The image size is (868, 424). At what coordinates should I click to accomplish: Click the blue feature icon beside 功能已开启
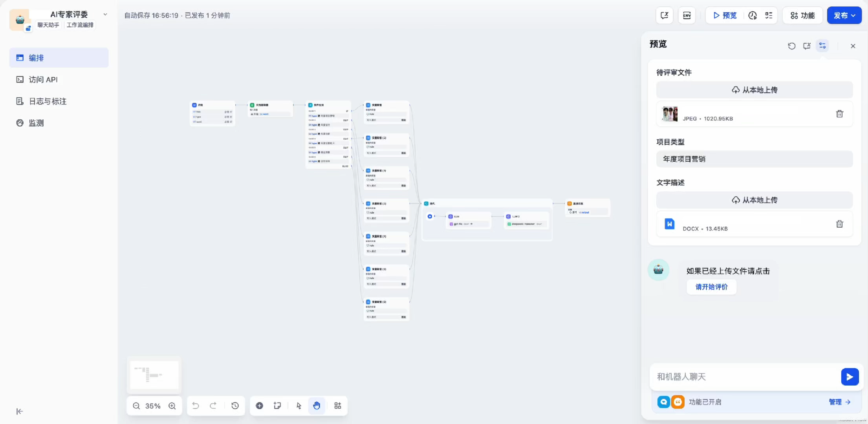tap(664, 402)
